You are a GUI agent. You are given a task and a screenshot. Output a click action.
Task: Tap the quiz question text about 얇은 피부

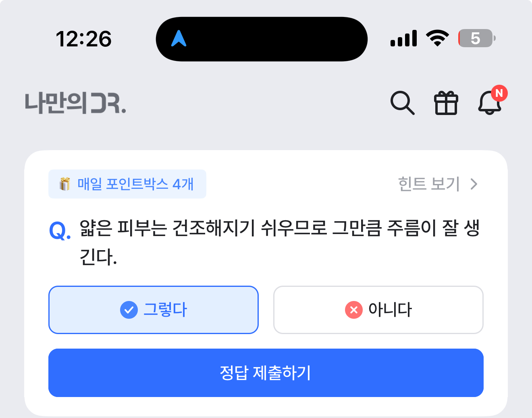[280, 242]
